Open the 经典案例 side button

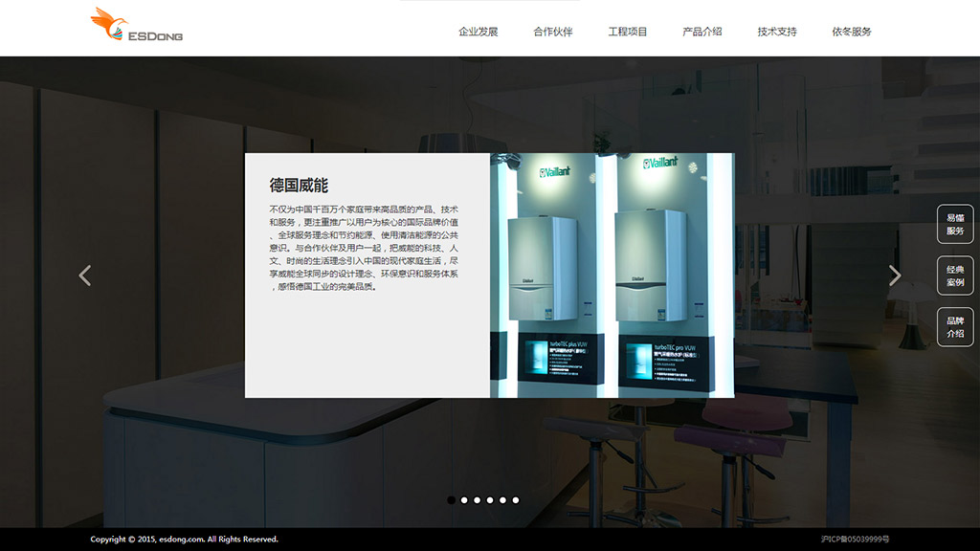(954, 275)
